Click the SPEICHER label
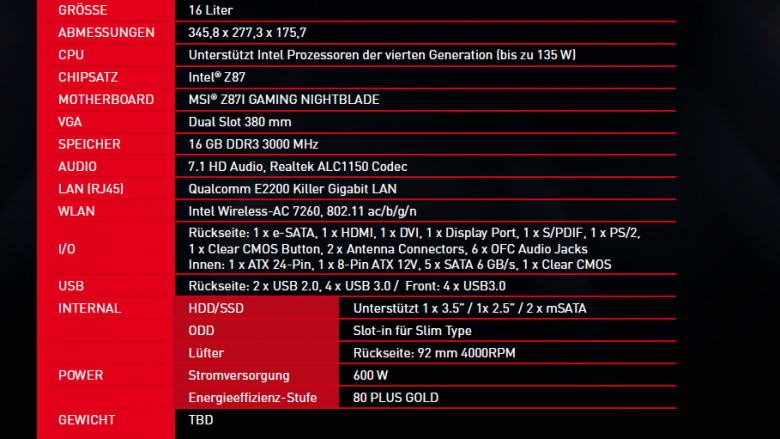 coord(90,144)
